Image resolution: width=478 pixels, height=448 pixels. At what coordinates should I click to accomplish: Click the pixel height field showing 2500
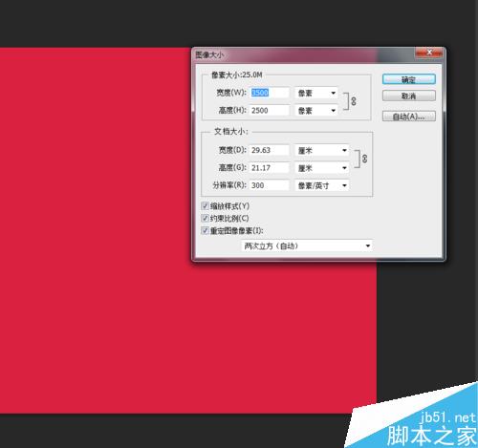(x=270, y=111)
